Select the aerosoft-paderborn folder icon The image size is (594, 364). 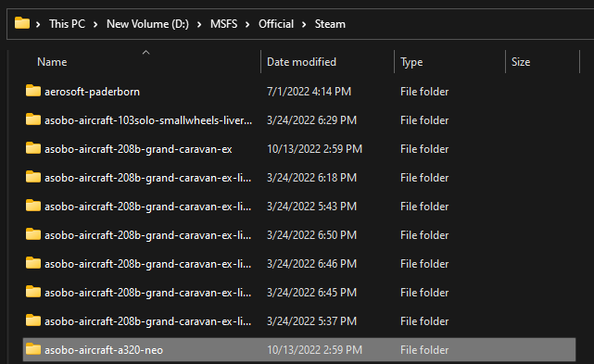[33, 91]
